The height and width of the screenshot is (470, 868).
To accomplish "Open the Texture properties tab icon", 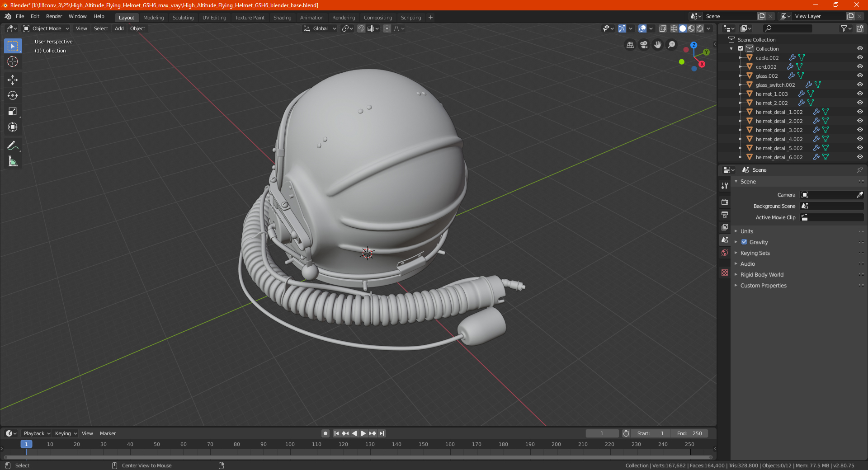I will [x=725, y=273].
